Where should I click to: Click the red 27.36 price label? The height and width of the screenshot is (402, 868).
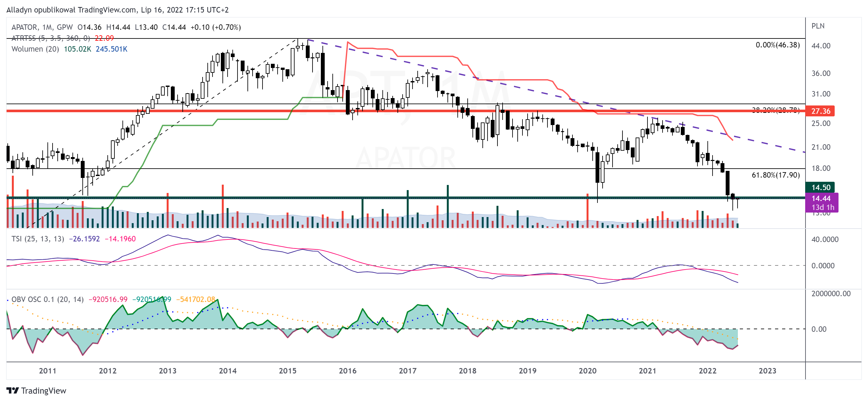coord(820,111)
